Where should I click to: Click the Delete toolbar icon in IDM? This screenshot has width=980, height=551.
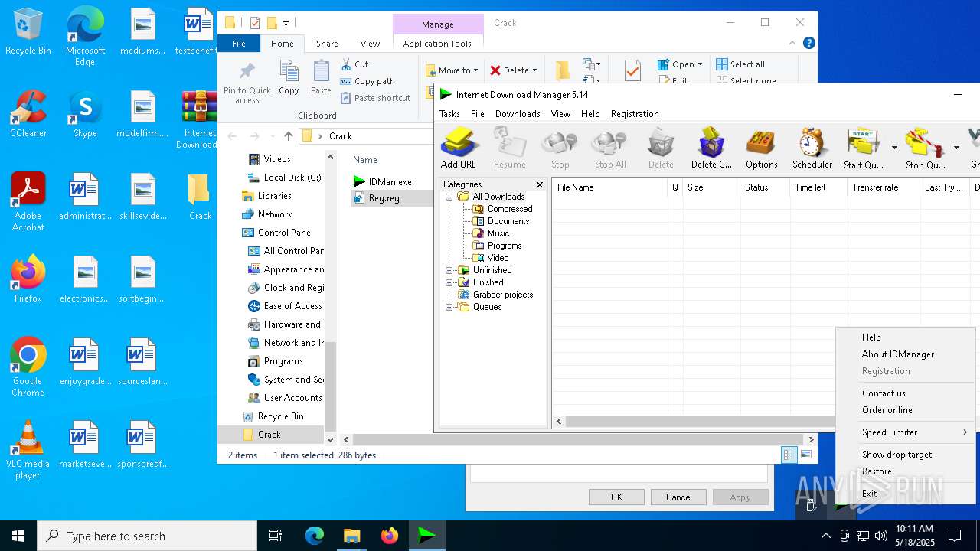pos(661,148)
